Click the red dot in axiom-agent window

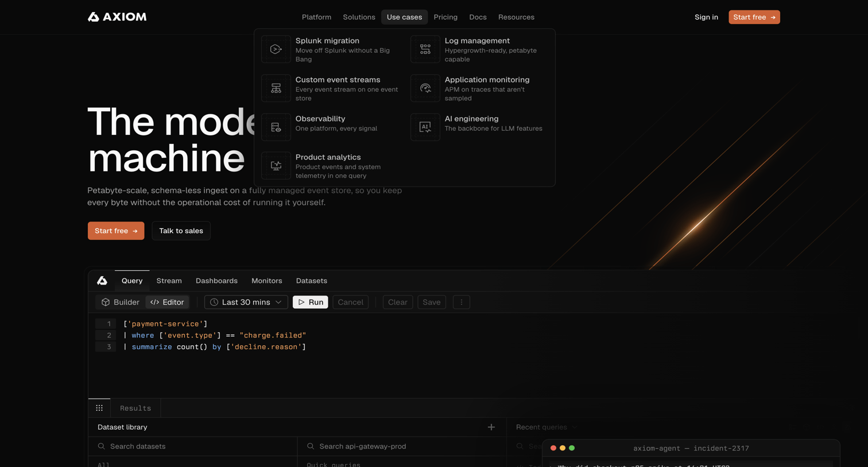click(553, 448)
